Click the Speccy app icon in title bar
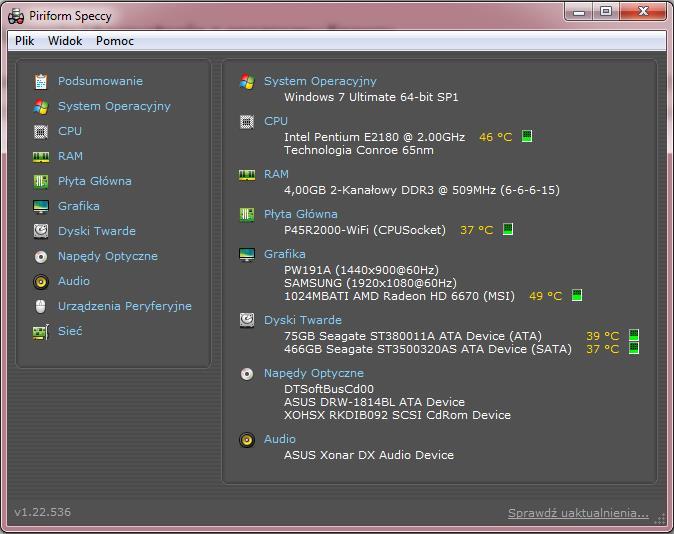This screenshot has width=674, height=534. 16,16
